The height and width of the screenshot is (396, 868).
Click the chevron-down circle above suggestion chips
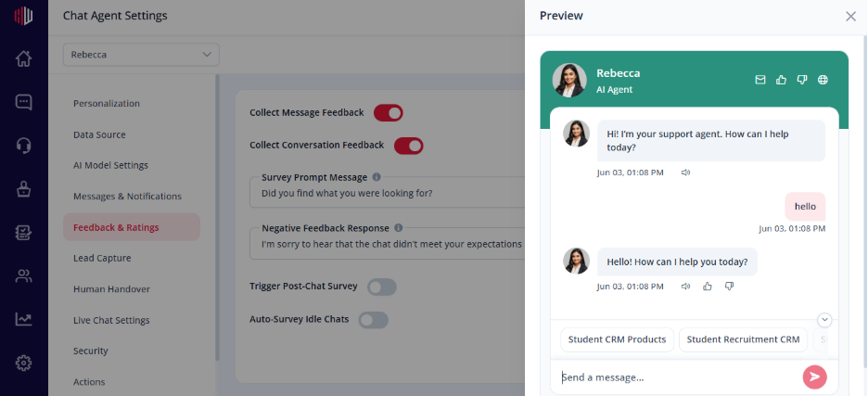click(824, 320)
